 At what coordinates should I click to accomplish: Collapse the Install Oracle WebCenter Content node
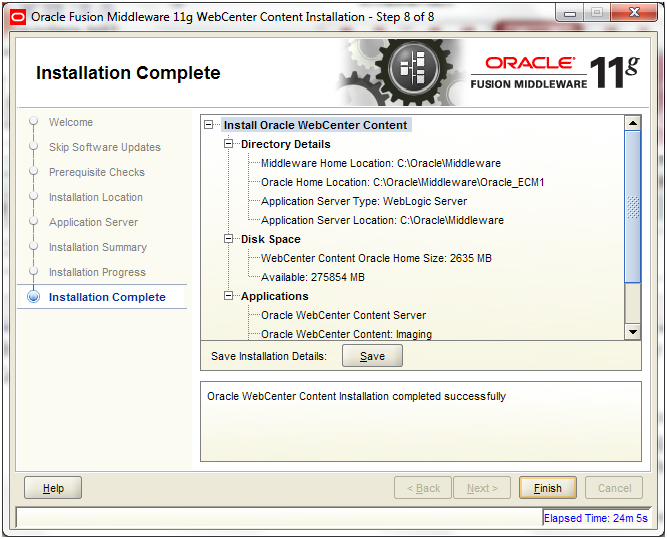[x=208, y=125]
